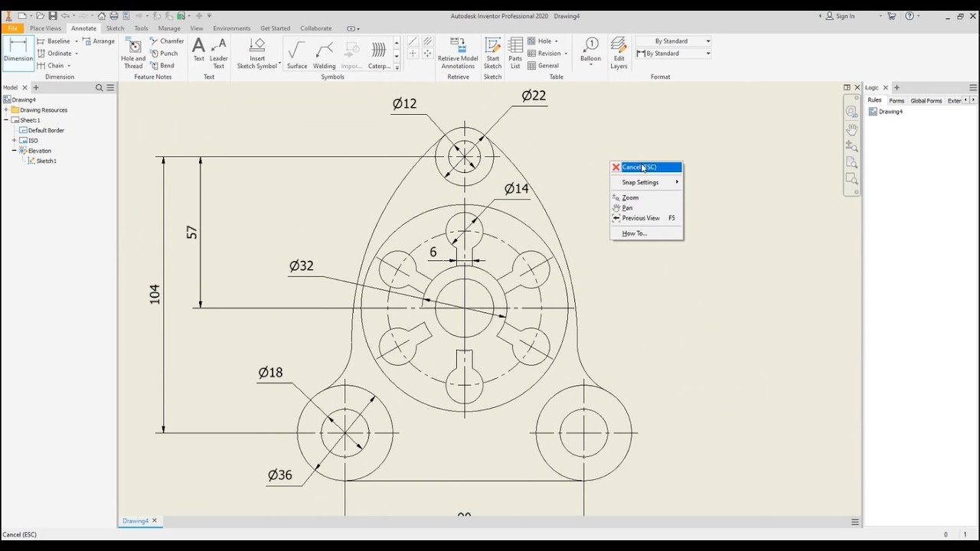Pick the Leader Text tool

click(x=219, y=53)
